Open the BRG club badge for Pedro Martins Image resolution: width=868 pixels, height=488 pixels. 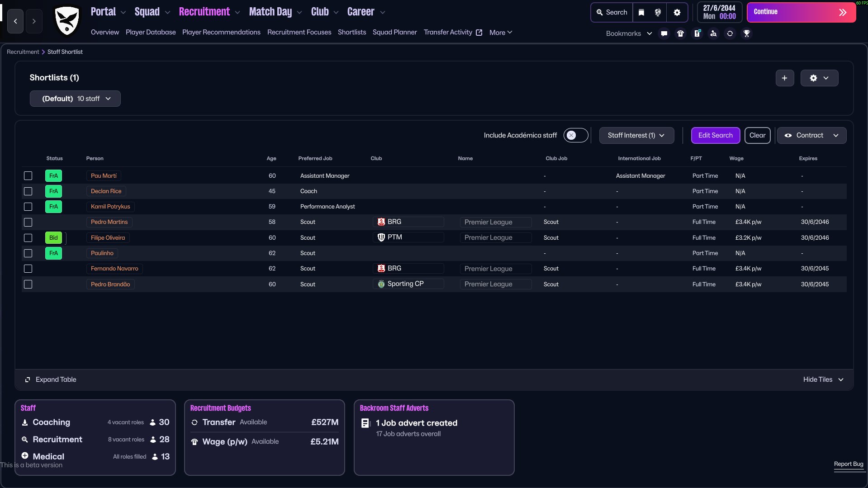point(381,222)
